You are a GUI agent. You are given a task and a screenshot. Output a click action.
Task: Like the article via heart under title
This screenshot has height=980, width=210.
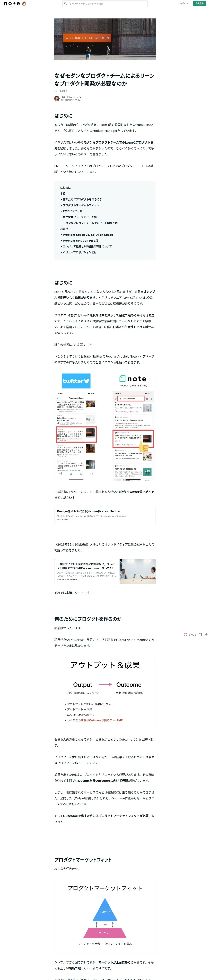pyautogui.click(x=56, y=91)
